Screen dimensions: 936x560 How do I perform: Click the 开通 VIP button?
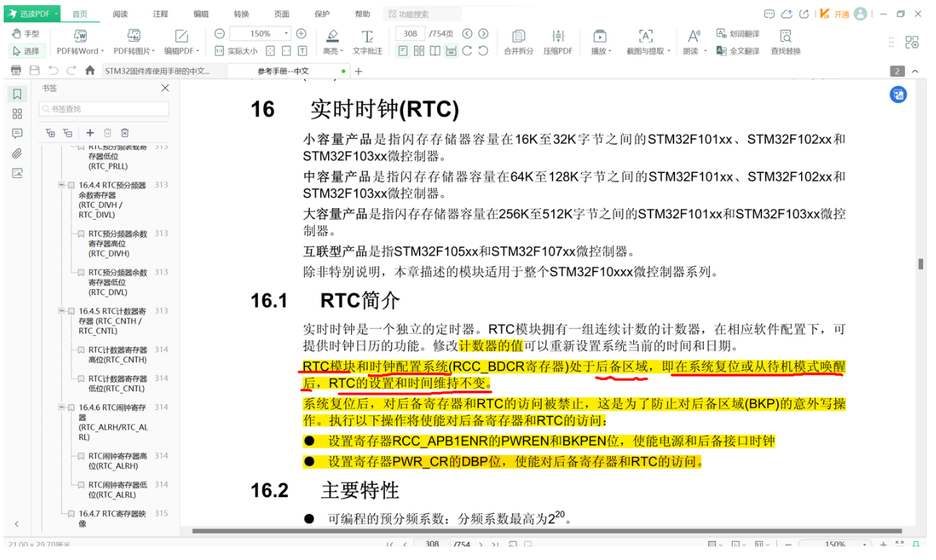[835, 14]
